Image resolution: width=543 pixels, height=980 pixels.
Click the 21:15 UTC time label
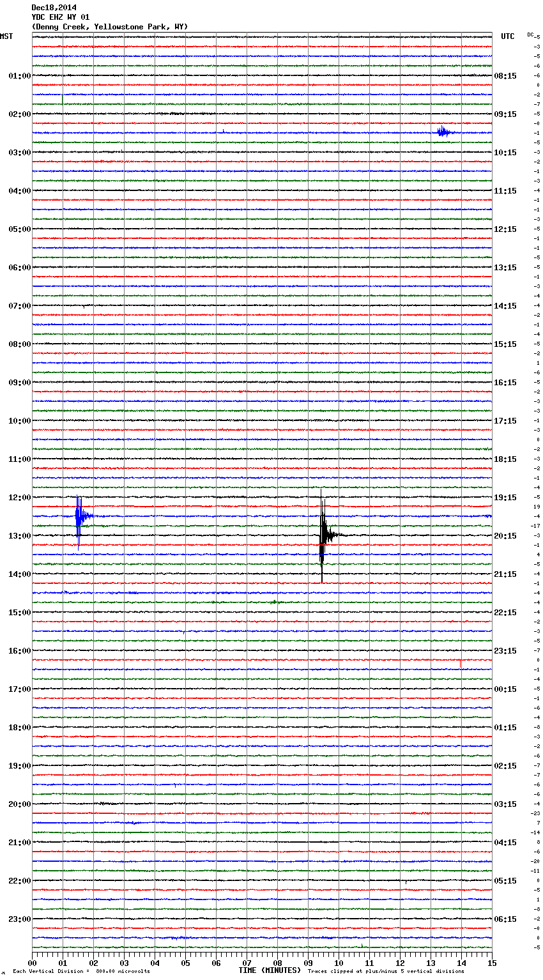point(505,574)
